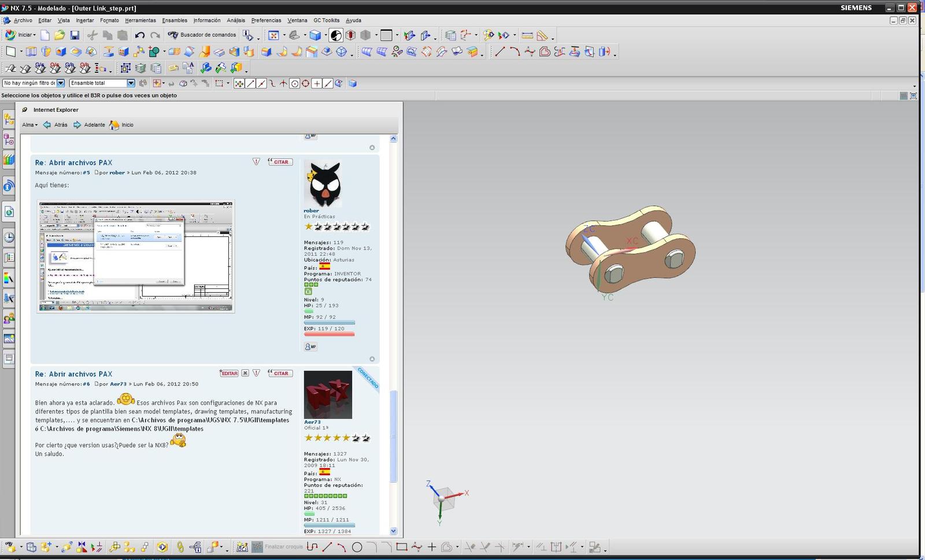This screenshot has width=925, height=560.
Task: Select the Line curve tool in top toolbar
Action: pyautogui.click(x=499, y=52)
